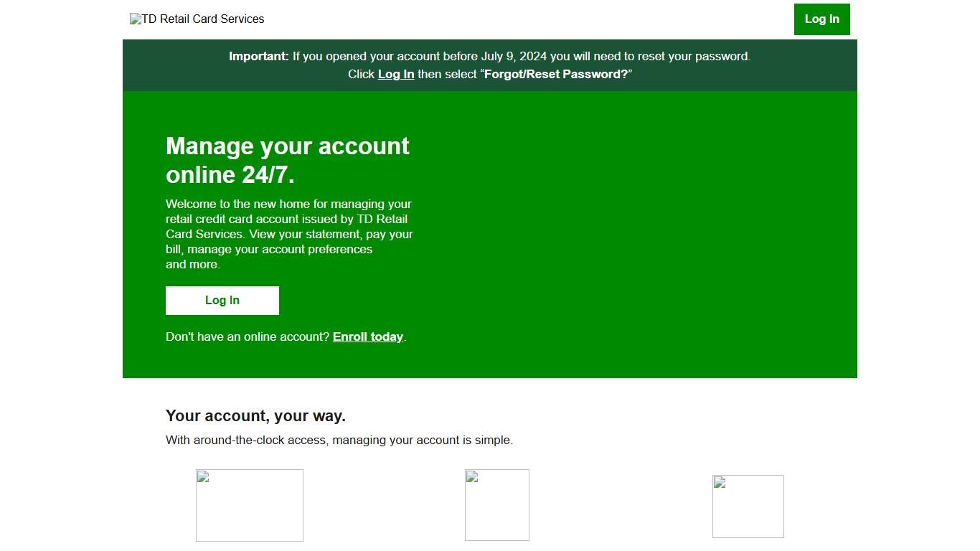
Task: Select the leftmost empty feature image placeholder
Action: pyautogui.click(x=249, y=505)
